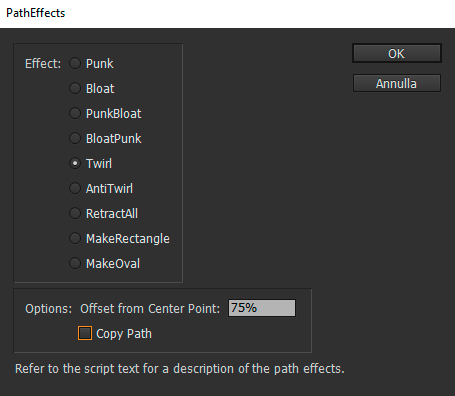Click the Effect: label

[43, 64]
